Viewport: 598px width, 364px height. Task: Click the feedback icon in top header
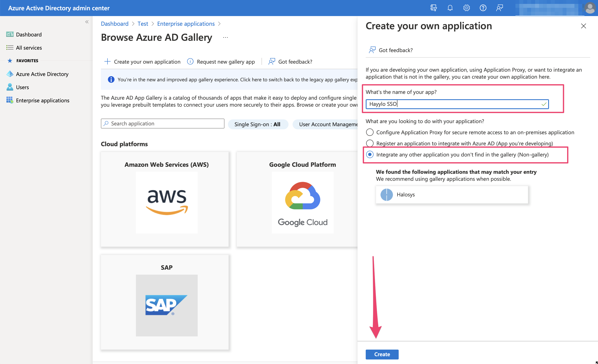click(x=500, y=8)
